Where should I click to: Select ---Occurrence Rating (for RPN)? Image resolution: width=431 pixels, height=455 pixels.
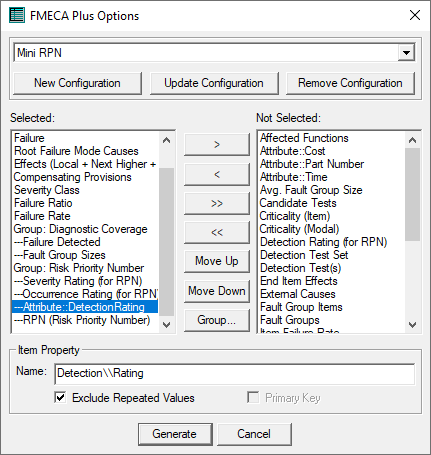[85, 294]
